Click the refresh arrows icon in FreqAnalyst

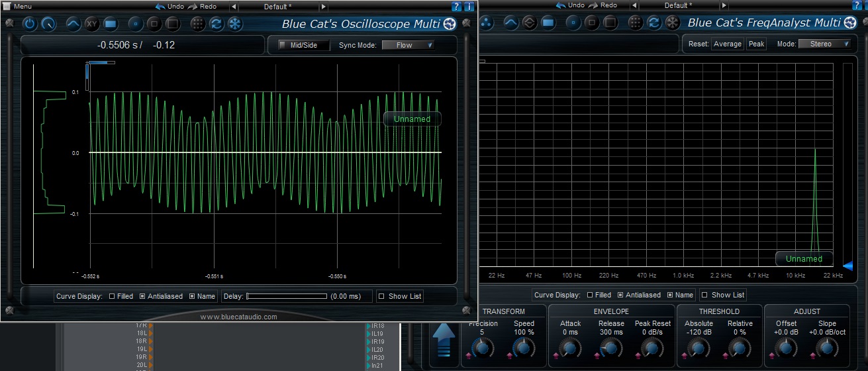pos(653,23)
